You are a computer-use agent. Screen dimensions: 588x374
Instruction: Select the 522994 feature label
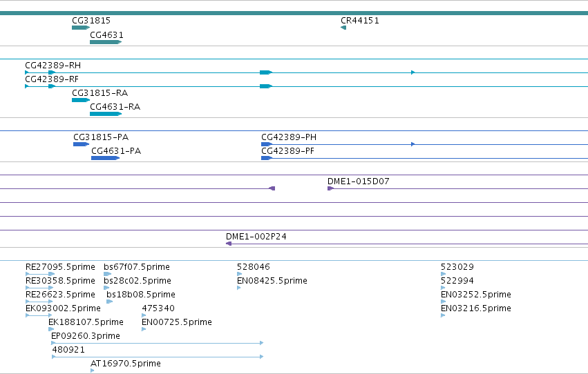(x=457, y=281)
